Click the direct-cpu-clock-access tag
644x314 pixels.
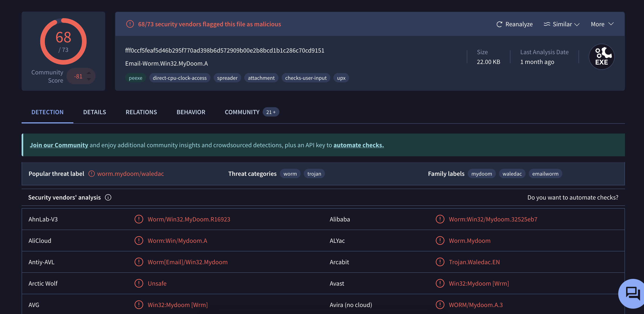tap(180, 78)
